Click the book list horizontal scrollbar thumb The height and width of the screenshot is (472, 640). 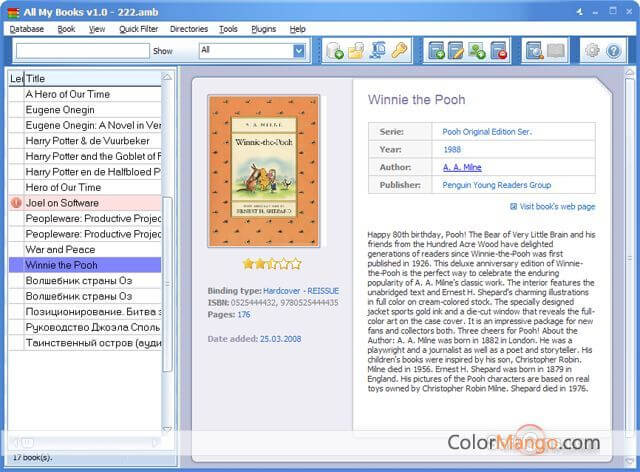[27, 442]
